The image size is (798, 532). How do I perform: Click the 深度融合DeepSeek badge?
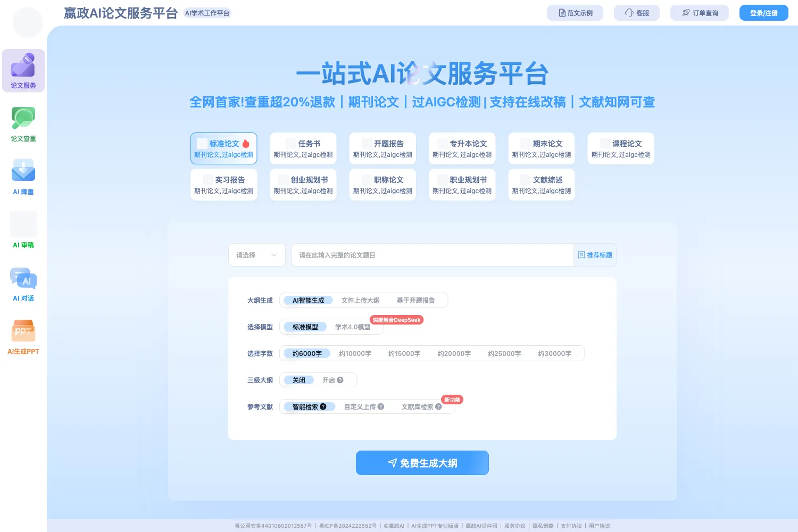(396, 320)
